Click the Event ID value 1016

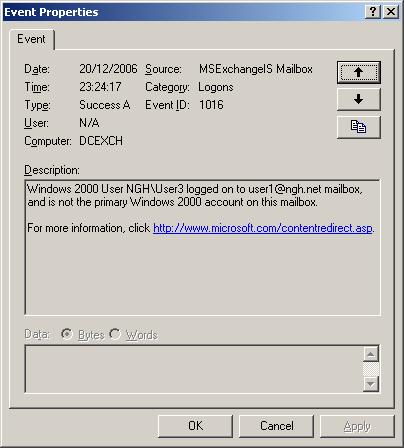coord(211,105)
